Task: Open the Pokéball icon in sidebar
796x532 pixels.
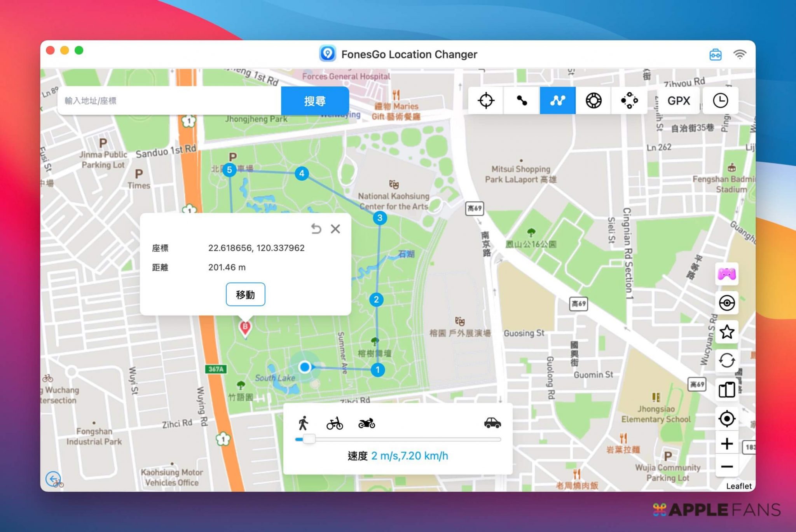Action: pos(726,303)
